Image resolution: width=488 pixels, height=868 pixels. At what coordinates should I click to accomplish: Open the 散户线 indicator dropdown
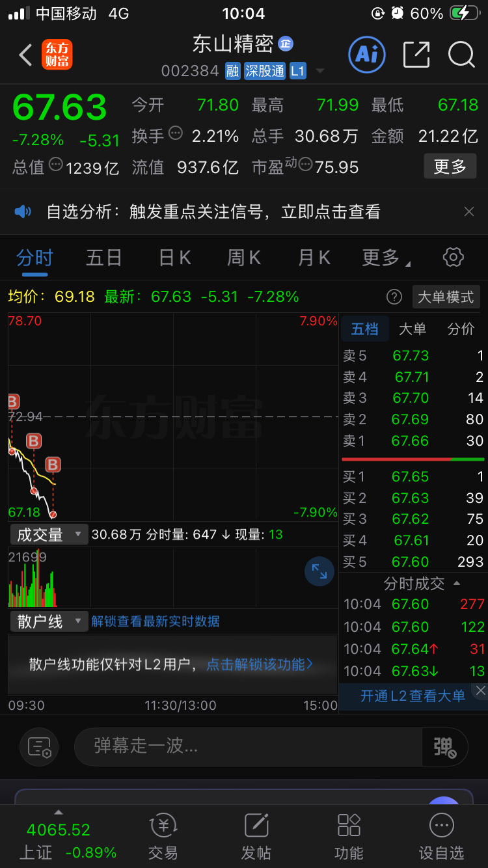(49, 621)
